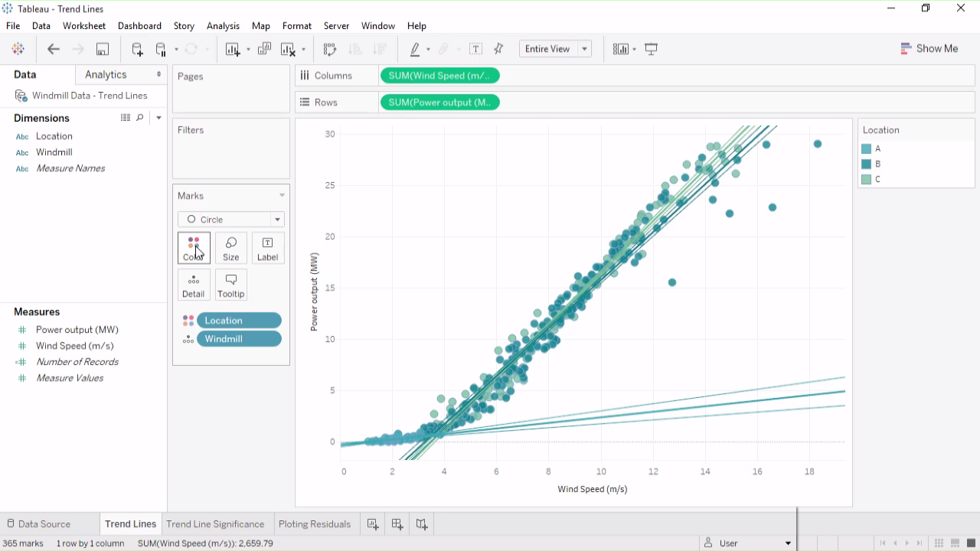Open the Analysis menu
Image resolution: width=980 pixels, height=551 pixels.
[223, 26]
